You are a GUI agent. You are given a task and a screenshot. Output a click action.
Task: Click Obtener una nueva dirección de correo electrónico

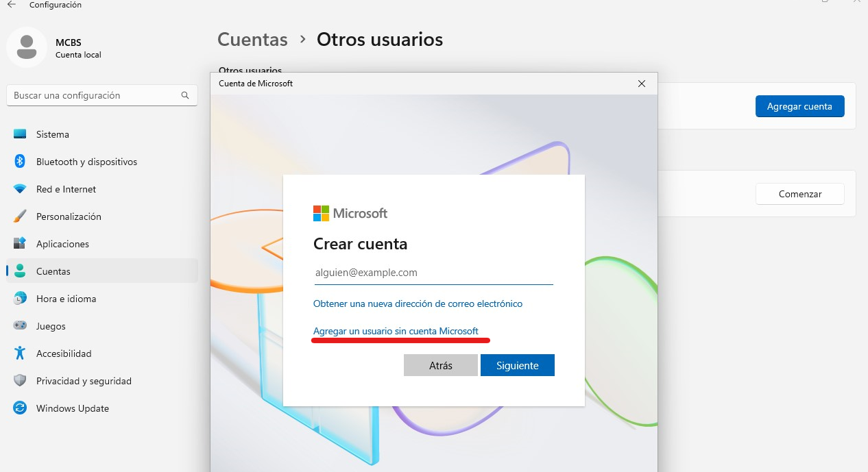(418, 303)
